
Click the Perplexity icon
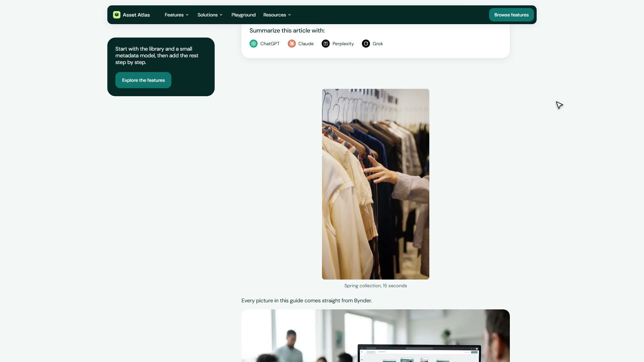(x=326, y=44)
